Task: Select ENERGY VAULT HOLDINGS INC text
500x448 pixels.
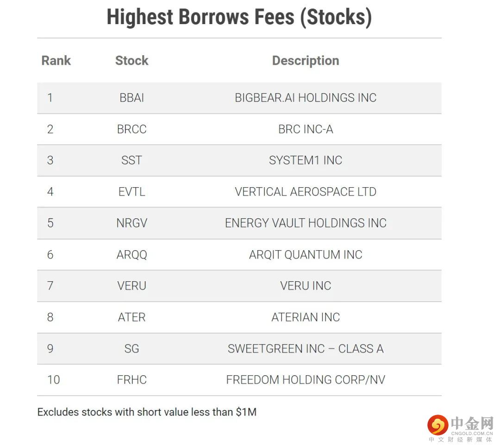Action: click(306, 223)
